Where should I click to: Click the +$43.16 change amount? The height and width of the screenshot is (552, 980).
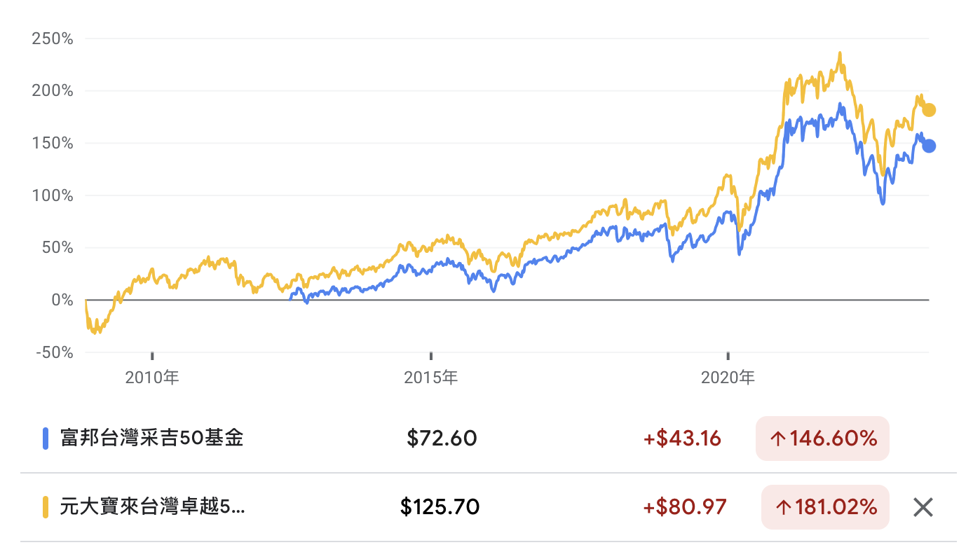pos(682,439)
